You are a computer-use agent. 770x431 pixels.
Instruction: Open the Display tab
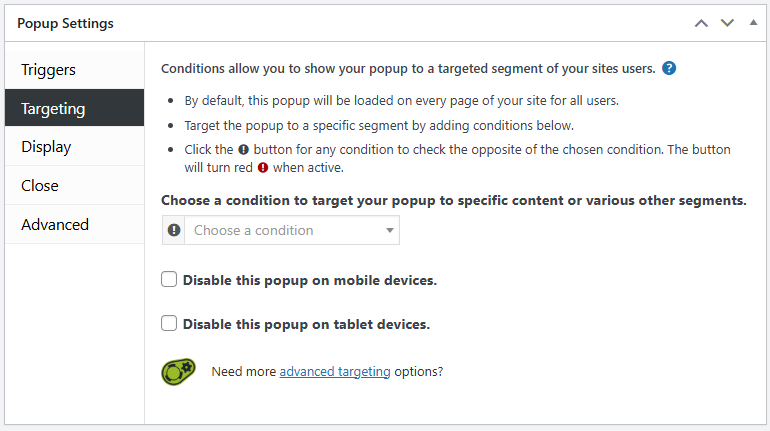click(46, 147)
